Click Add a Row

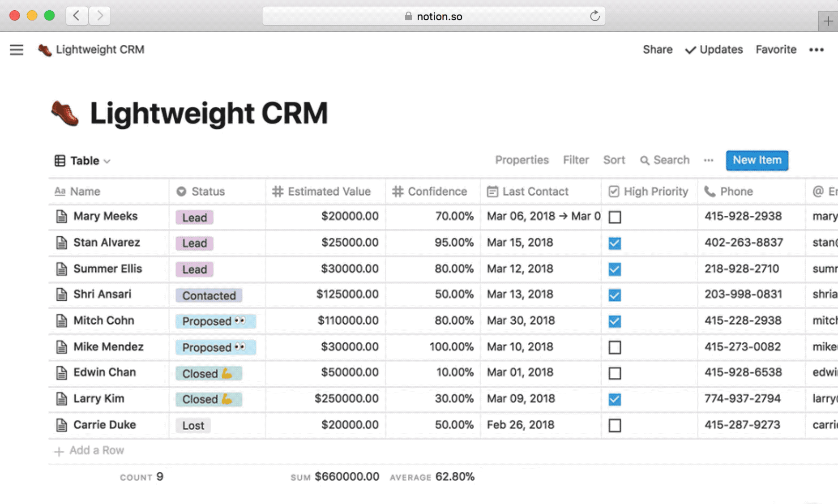[x=89, y=451]
